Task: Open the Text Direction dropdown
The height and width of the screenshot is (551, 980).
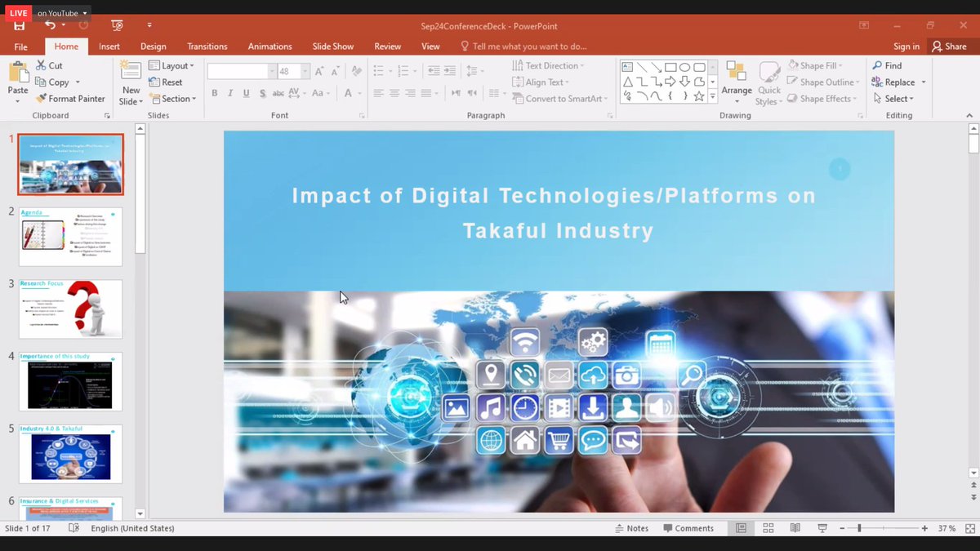Action: coord(548,65)
